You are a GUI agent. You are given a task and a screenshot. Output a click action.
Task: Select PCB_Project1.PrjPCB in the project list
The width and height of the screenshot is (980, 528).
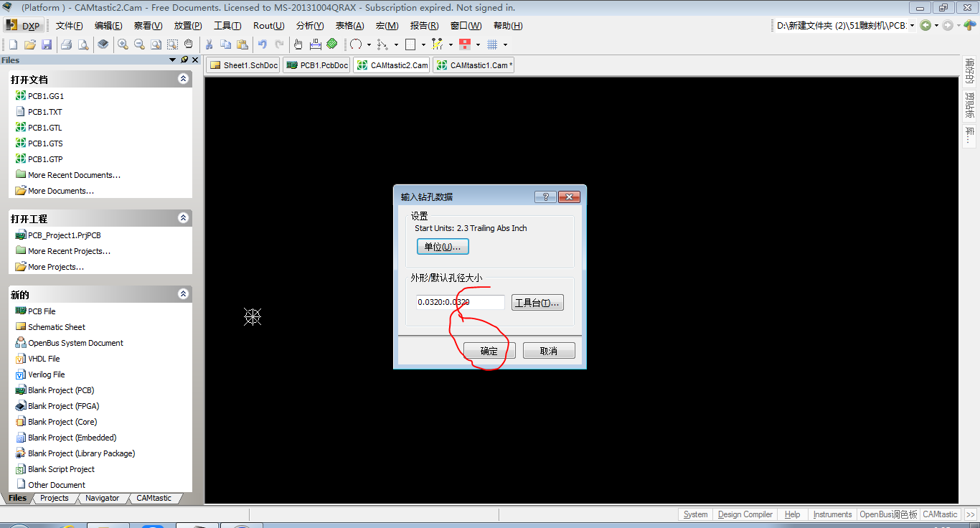64,235
